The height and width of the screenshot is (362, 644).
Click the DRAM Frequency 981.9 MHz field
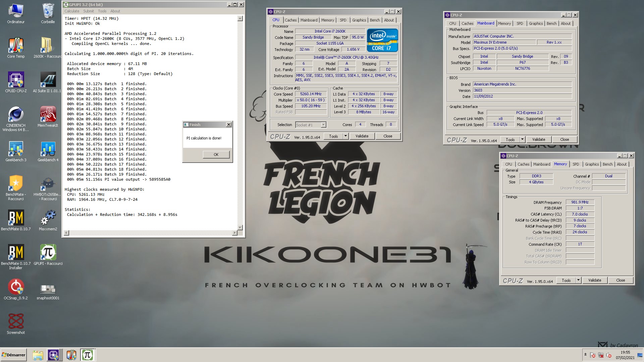580,202
